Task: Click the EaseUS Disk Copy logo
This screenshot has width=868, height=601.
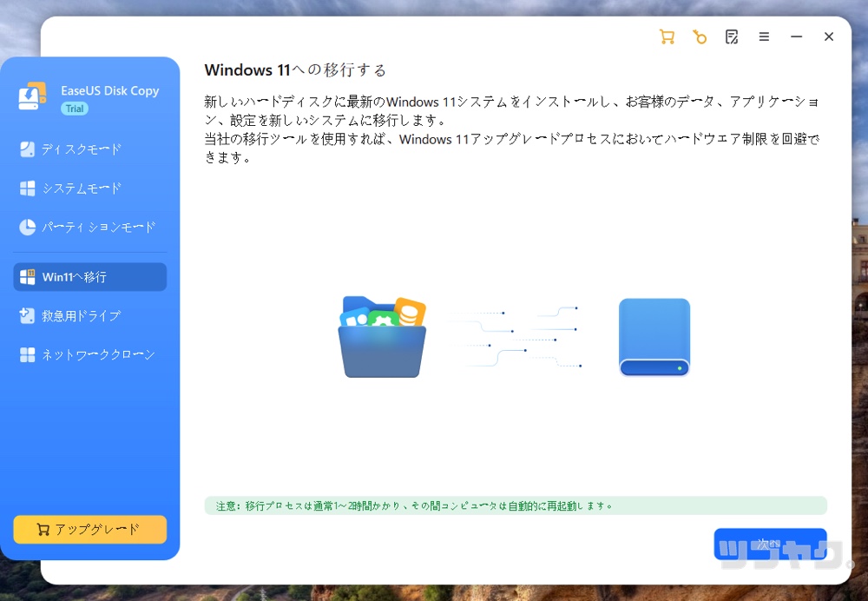Action: (32, 96)
